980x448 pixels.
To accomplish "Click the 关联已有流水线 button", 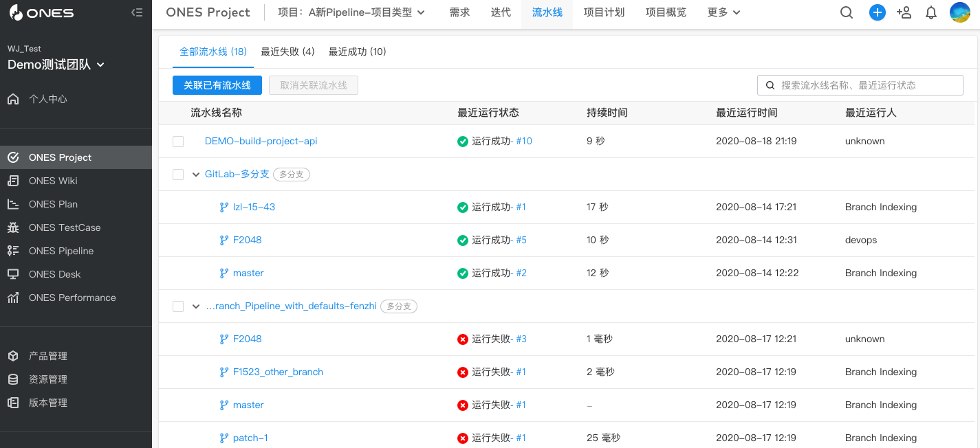I will click(x=217, y=85).
